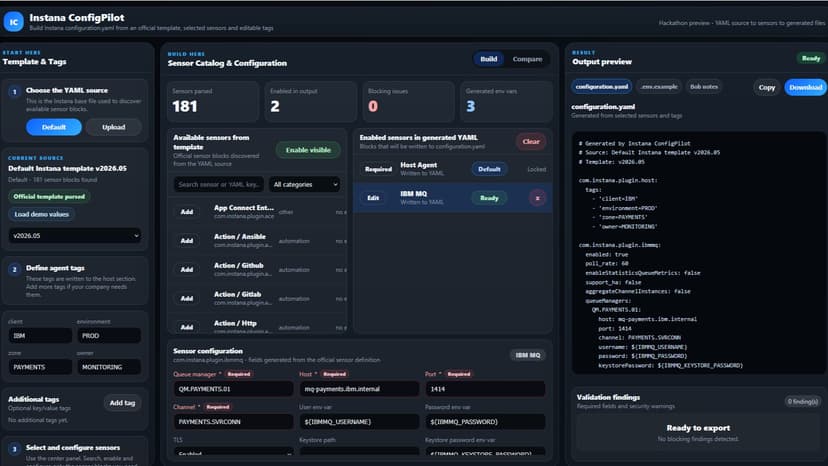Click the Host Agent Default badge
The width and height of the screenshot is (828, 466).
pyautogui.click(x=489, y=170)
